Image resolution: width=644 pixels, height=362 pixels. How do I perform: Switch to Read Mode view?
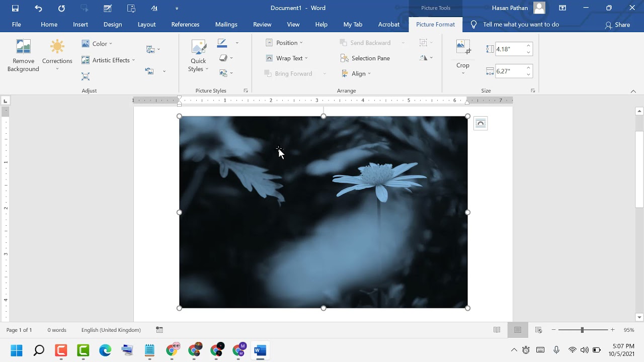pos(497,330)
